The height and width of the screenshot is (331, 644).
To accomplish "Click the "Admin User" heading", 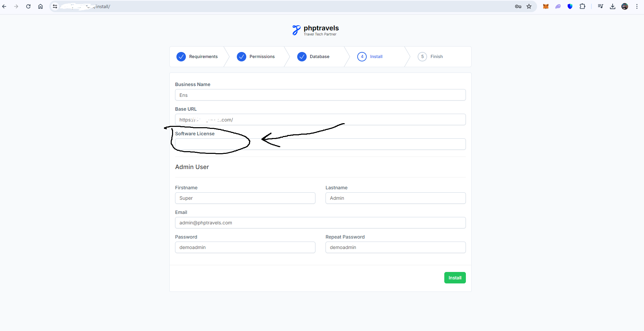I will [192, 167].
